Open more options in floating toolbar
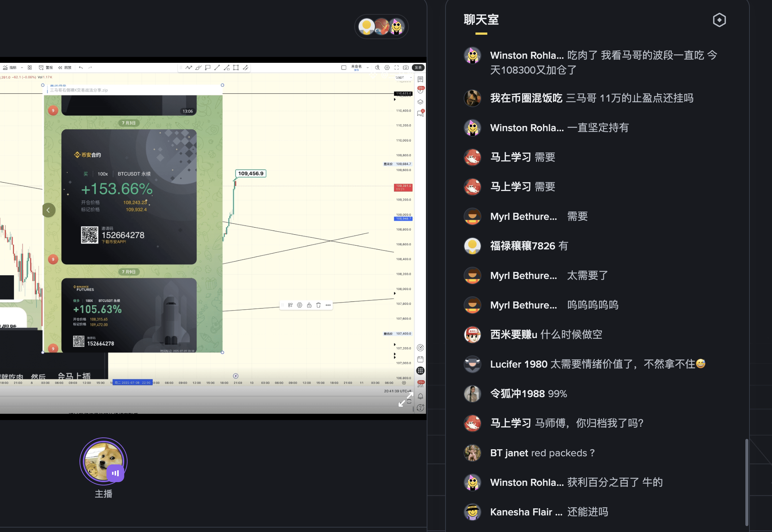Image resolution: width=772 pixels, height=532 pixels. 328,305
